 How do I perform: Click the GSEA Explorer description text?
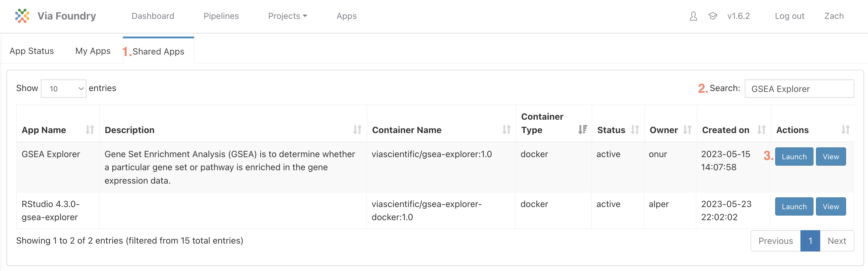tap(230, 167)
